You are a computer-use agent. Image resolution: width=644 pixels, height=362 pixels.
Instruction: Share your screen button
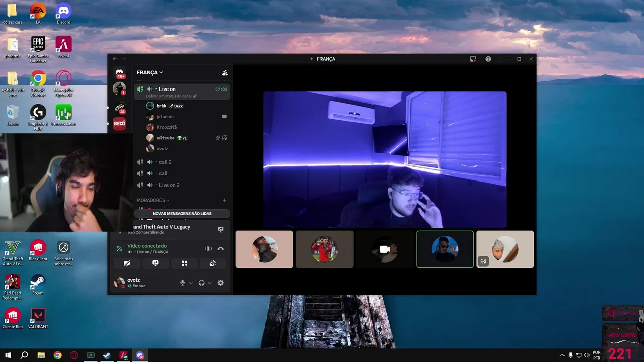coord(155,263)
